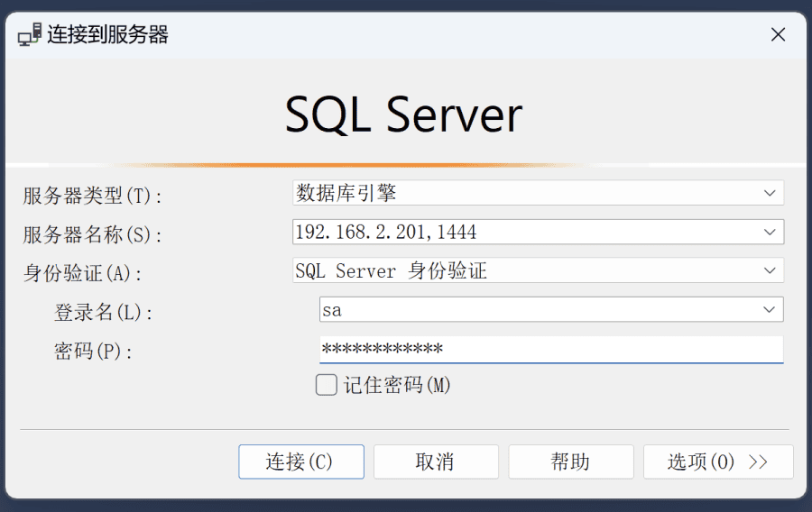Click the 登录名(L): label
Image resolution: width=812 pixels, height=512 pixels.
click(x=104, y=313)
